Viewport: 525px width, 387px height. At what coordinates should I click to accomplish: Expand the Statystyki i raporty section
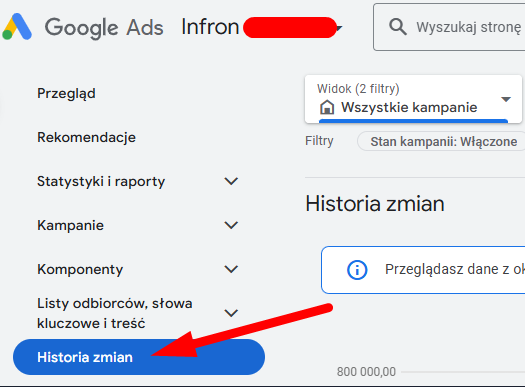coord(231,181)
